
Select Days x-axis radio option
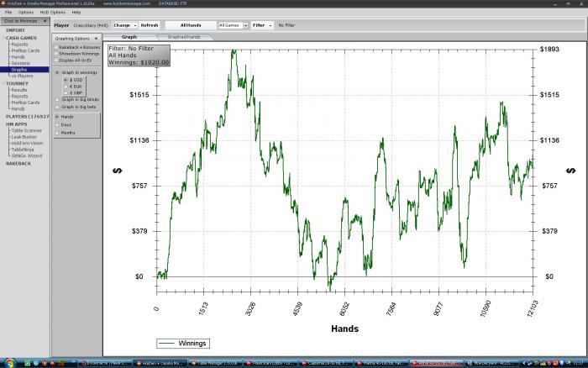point(57,125)
